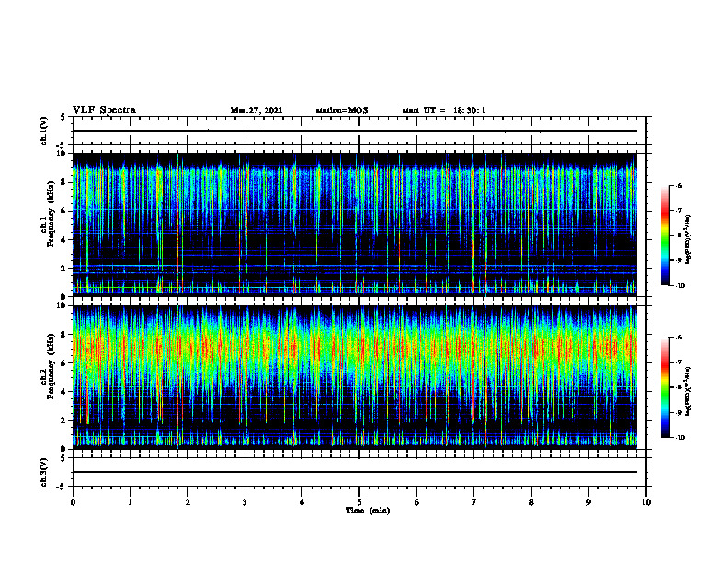Click the "4" tick on the Time axis

coord(302,502)
